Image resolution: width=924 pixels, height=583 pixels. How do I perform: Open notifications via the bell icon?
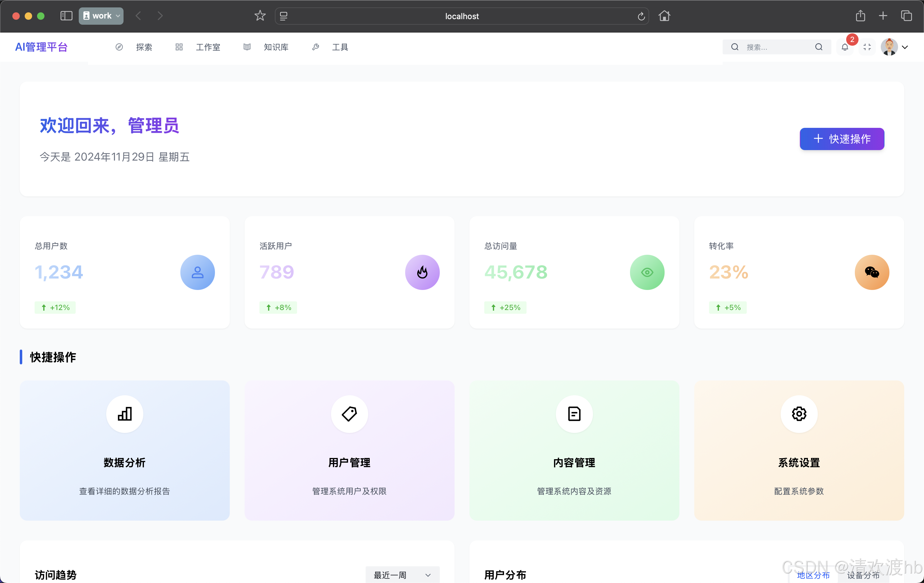coord(845,47)
